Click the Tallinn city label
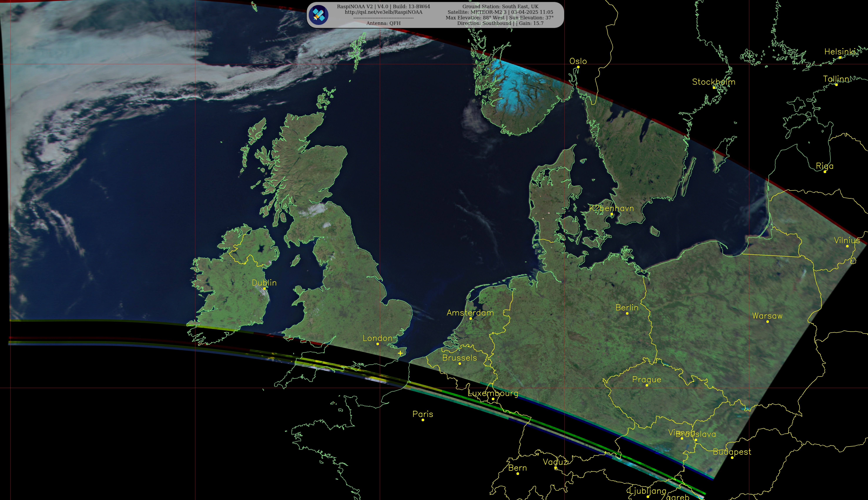Image resolution: width=868 pixels, height=500 pixels. click(836, 79)
